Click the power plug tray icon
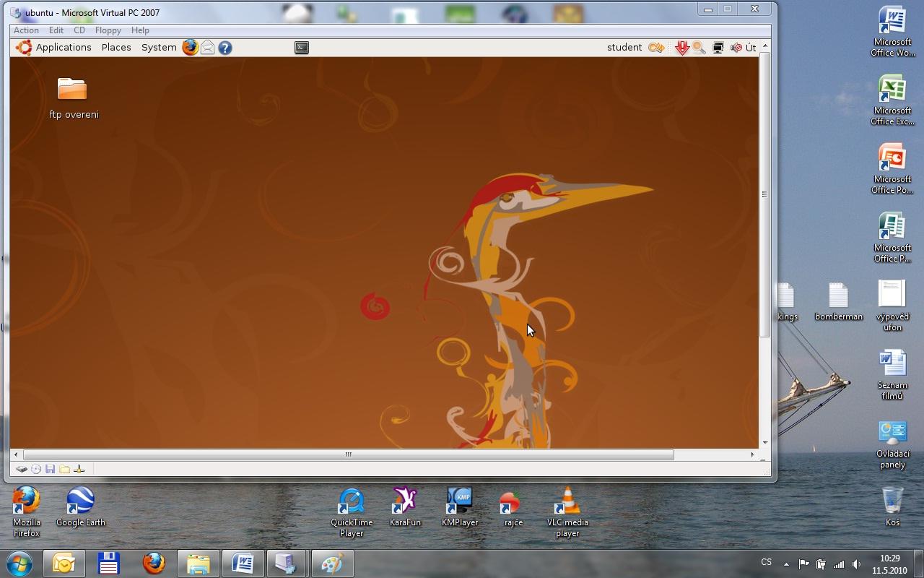Viewport: 924px width, 578px height. (821, 564)
